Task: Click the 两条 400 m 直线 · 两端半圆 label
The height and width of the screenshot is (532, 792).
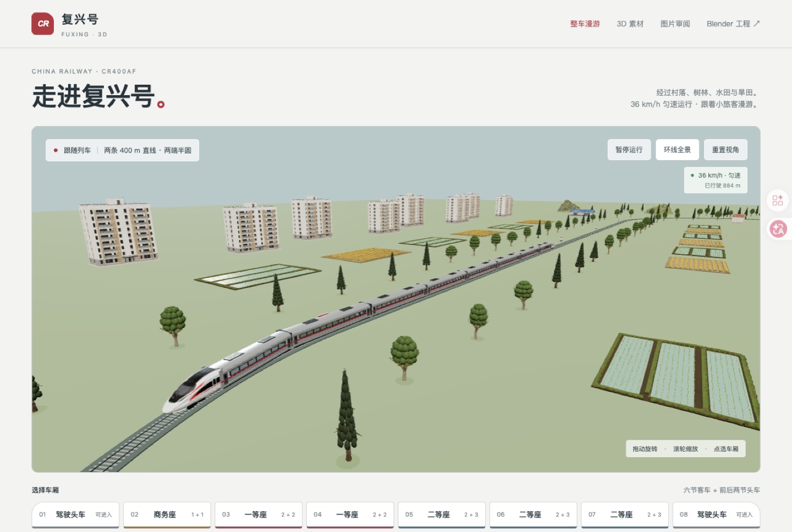Action: coord(147,150)
